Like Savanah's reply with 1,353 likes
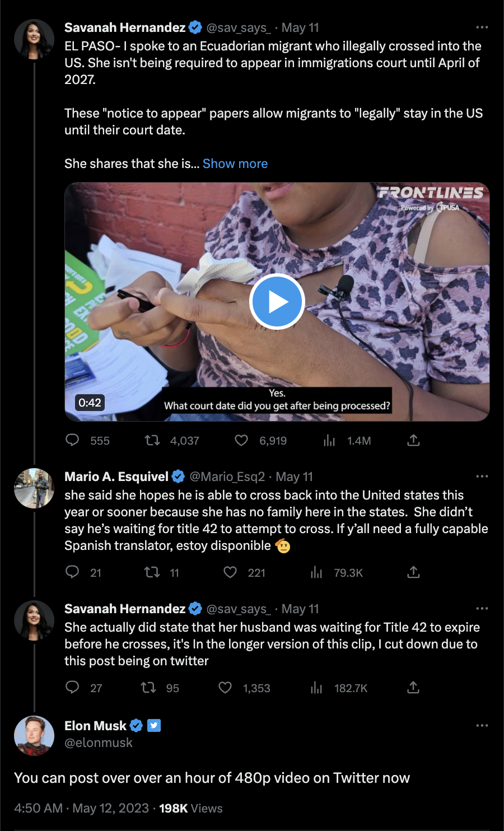Screen dimensions: 504x831 point(225,688)
